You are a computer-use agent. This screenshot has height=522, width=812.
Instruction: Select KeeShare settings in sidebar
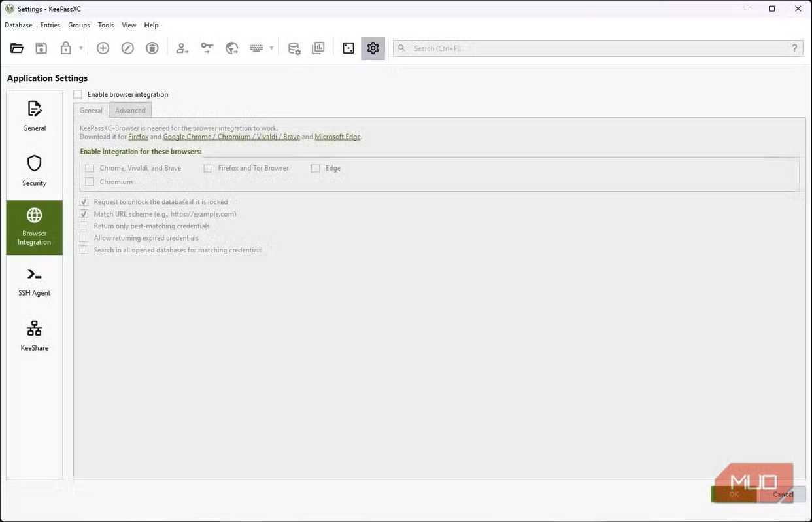(x=35, y=336)
